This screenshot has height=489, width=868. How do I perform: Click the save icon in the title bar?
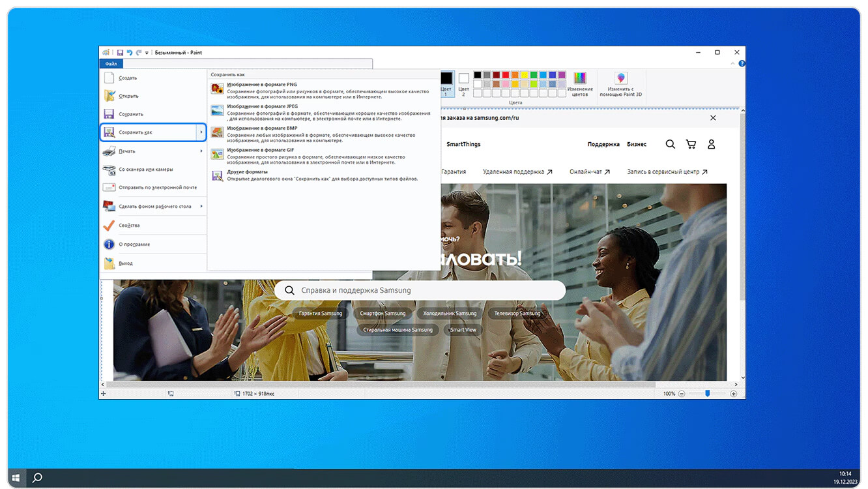pyautogui.click(x=120, y=52)
